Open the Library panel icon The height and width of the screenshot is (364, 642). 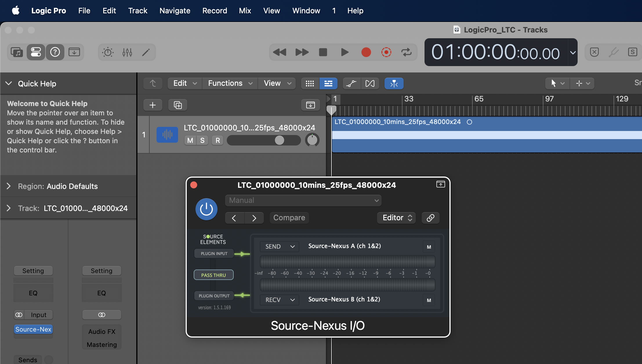17,52
